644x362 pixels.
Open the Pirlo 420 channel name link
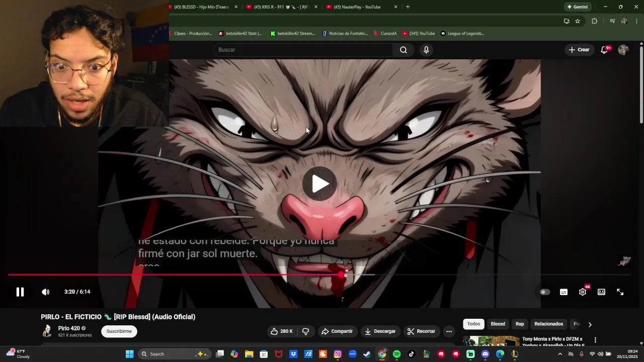69,328
